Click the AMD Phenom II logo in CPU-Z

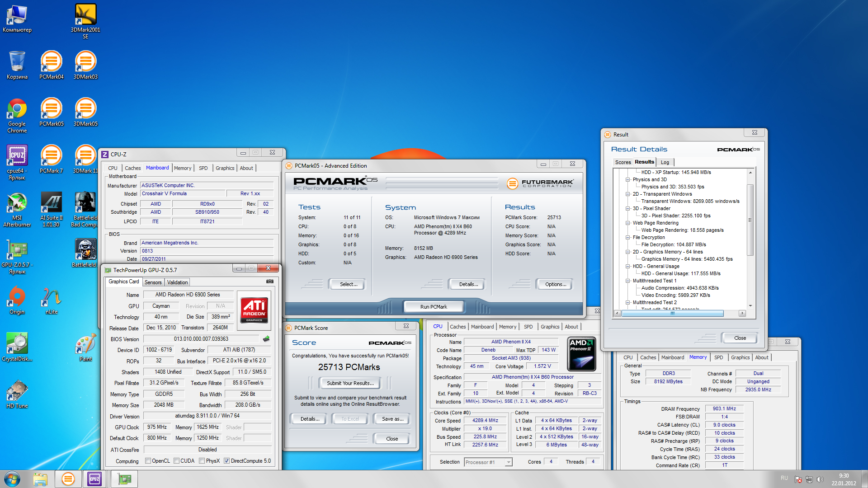[x=581, y=354]
